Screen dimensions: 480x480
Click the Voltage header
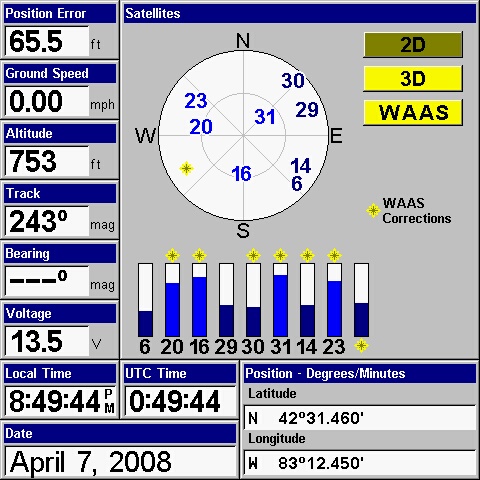(60, 314)
